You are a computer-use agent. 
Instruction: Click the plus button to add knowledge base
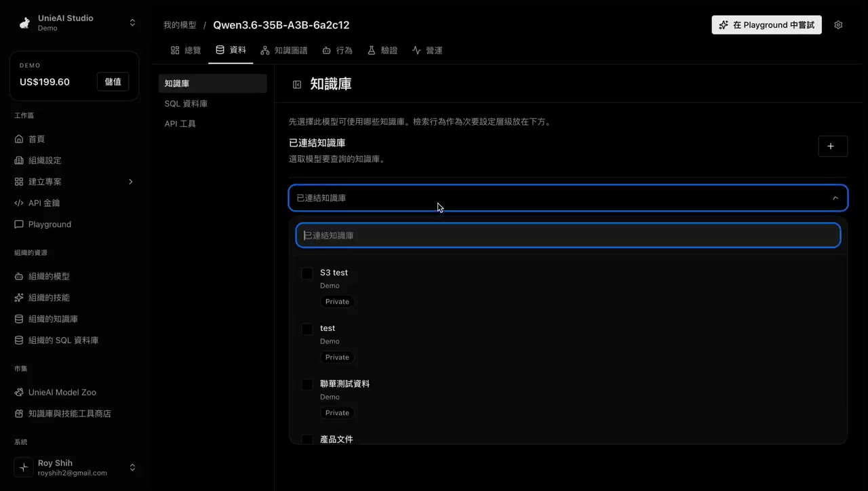(833, 146)
